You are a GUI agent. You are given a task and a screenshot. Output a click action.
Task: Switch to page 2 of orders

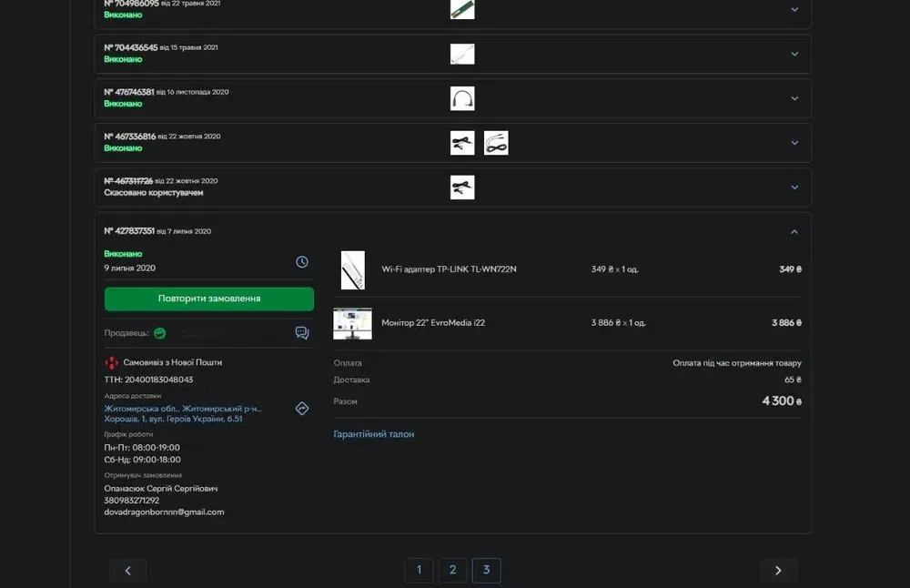[x=452, y=571]
